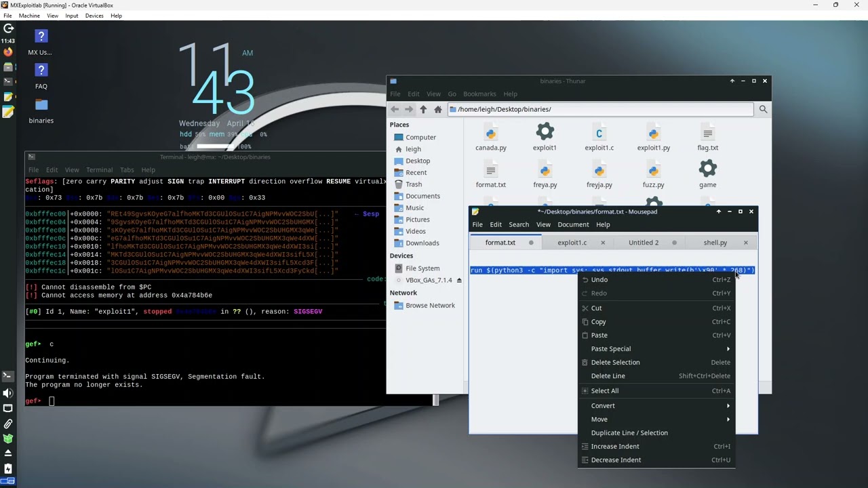Choose Undo from the context menu
Screen dimensions: 868x488
coord(656,279)
